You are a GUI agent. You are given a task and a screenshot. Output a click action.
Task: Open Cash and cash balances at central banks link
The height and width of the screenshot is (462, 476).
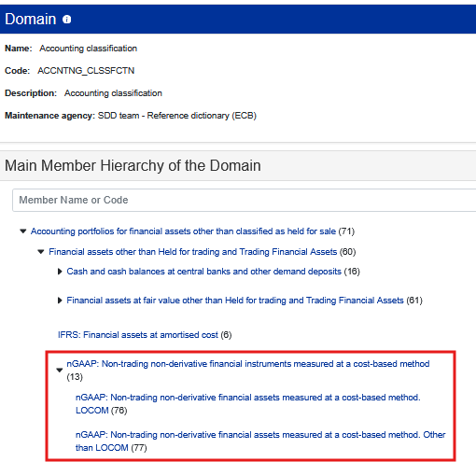tap(204, 272)
